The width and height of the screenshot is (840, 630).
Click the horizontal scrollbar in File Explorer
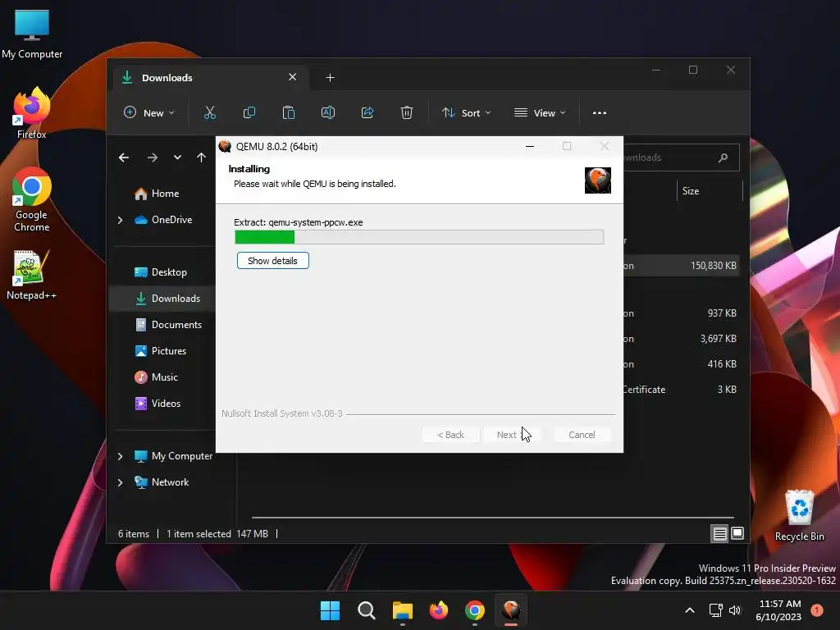click(x=492, y=518)
